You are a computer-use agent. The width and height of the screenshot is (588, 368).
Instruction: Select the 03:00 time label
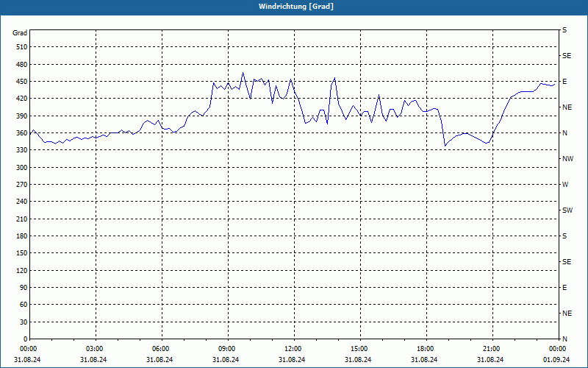coord(95,349)
